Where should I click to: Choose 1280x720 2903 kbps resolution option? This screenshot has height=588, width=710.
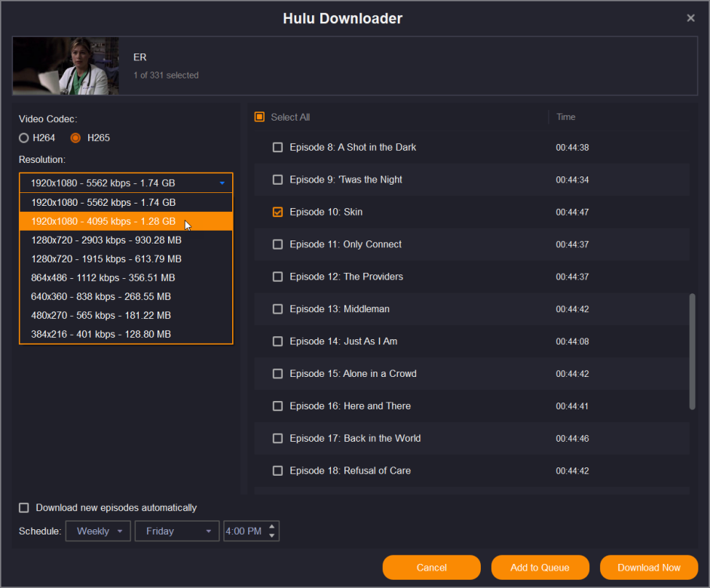pyautogui.click(x=106, y=240)
